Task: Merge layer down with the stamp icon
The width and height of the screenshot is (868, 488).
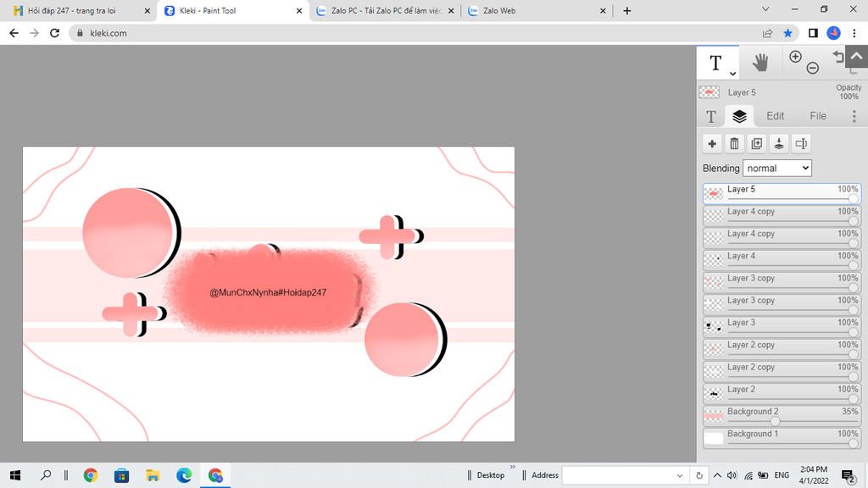Action: tap(779, 144)
